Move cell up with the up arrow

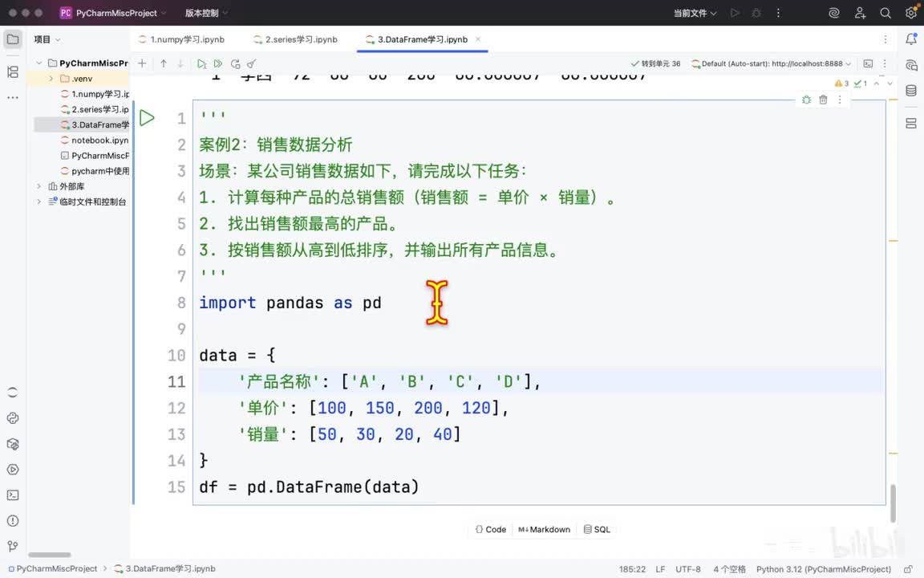(x=164, y=63)
